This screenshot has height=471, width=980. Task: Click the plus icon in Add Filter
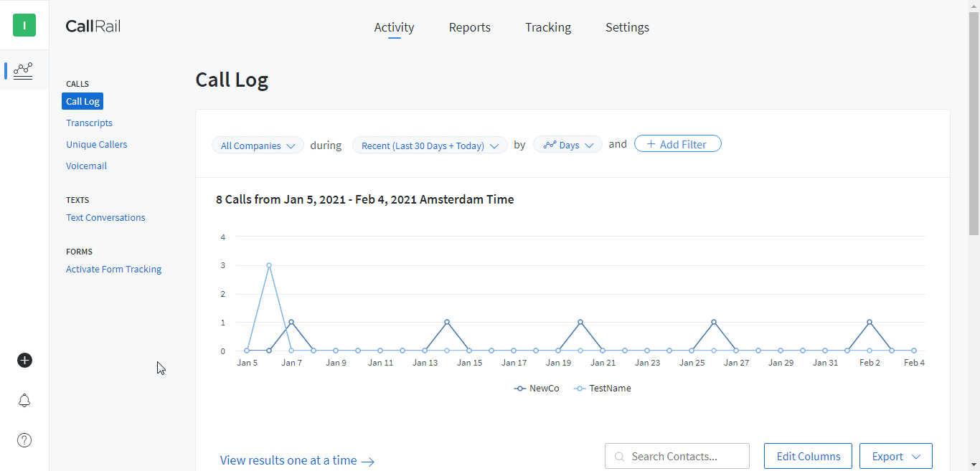[651, 144]
